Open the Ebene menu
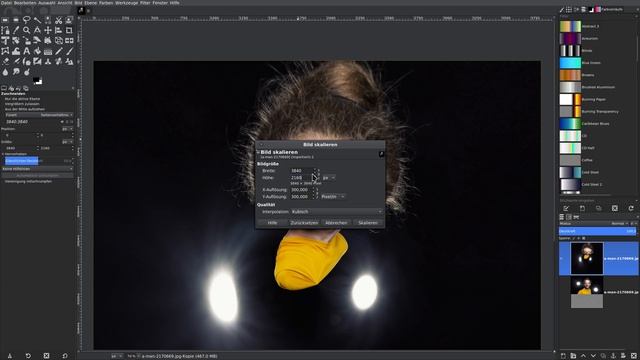The height and width of the screenshot is (360, 640). (x=91, y=2)
